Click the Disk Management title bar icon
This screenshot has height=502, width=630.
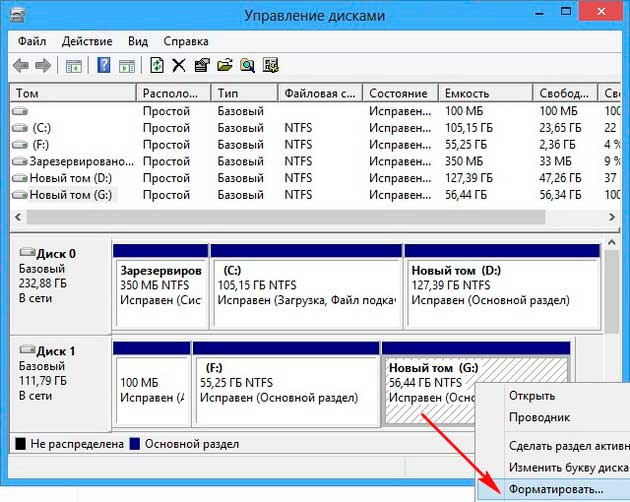point(18,15)
